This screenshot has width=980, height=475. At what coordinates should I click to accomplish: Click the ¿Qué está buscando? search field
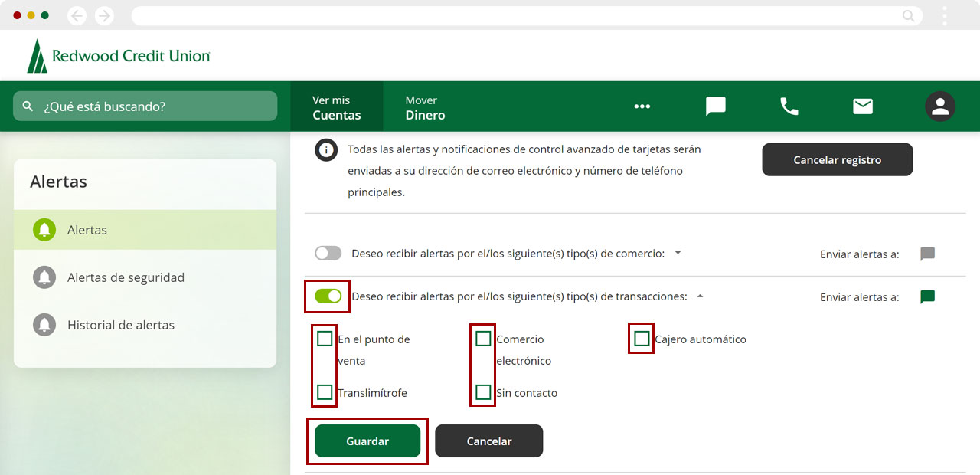pyautogui.click(x=145, y=106)
